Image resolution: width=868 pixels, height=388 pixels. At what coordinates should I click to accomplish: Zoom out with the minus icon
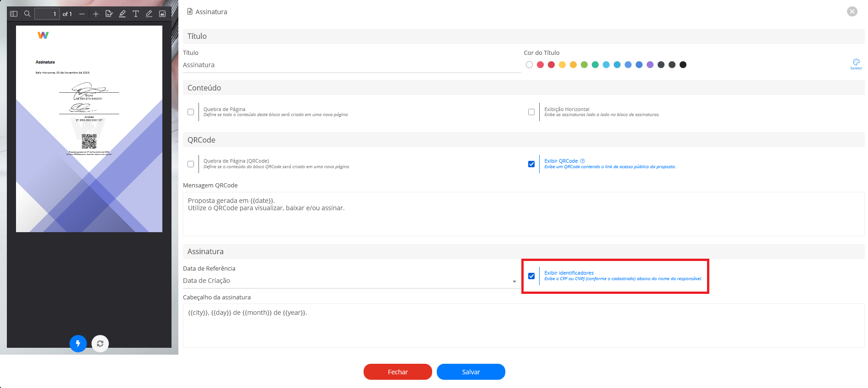(x=82, y=14)
